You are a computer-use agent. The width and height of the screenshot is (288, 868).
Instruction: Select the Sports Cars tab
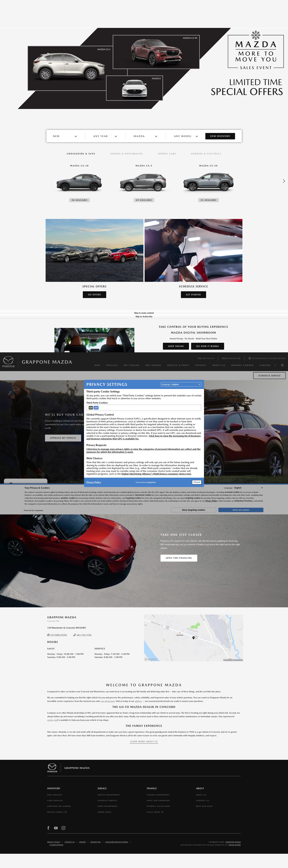167,154
